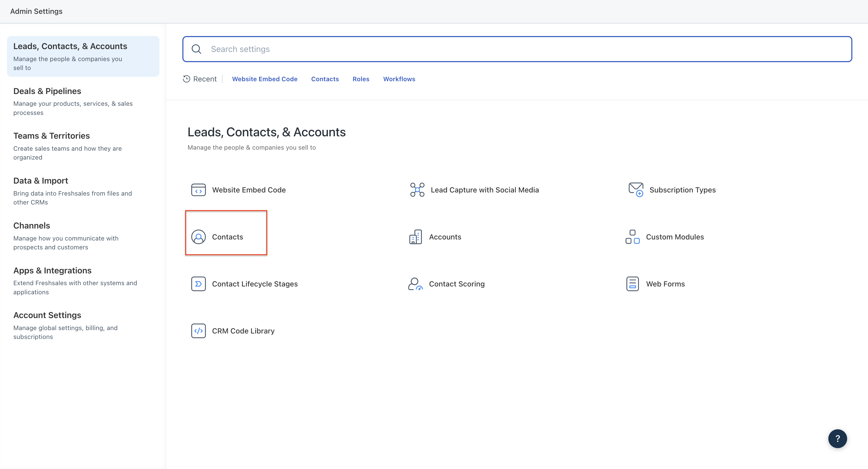868x469 pixels.
Task: Click the Subscription Types envelope icon
Action: pyautogui.click(x=636, y=190)
